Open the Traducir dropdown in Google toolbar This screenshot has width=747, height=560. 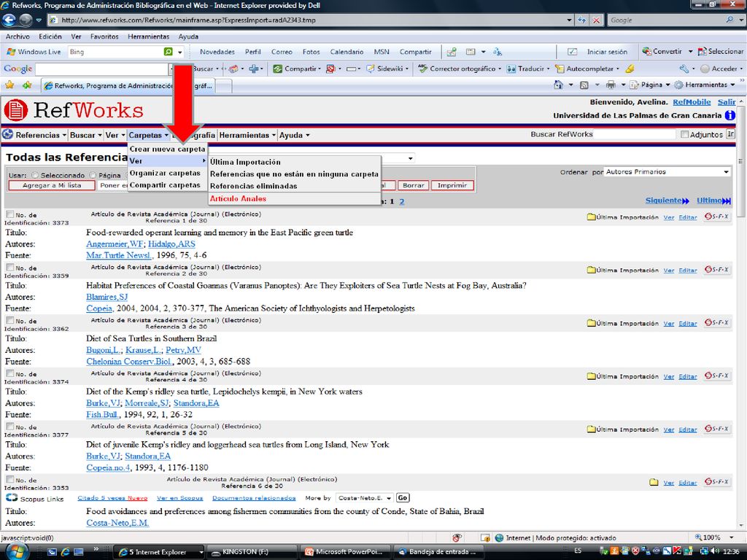(529, 69)
